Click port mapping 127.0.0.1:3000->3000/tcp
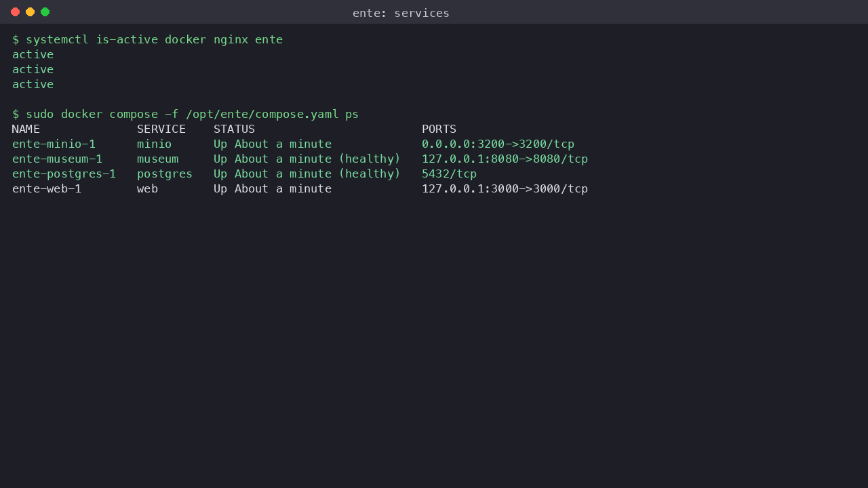Image resolution: width=868 pixels, height=488 pixels. (505, 188)
